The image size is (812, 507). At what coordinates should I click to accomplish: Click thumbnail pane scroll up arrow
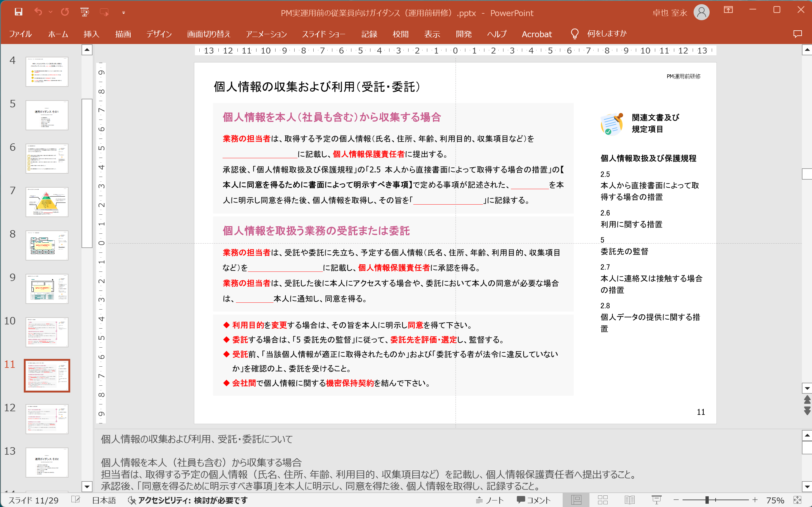tap(87, 50)
